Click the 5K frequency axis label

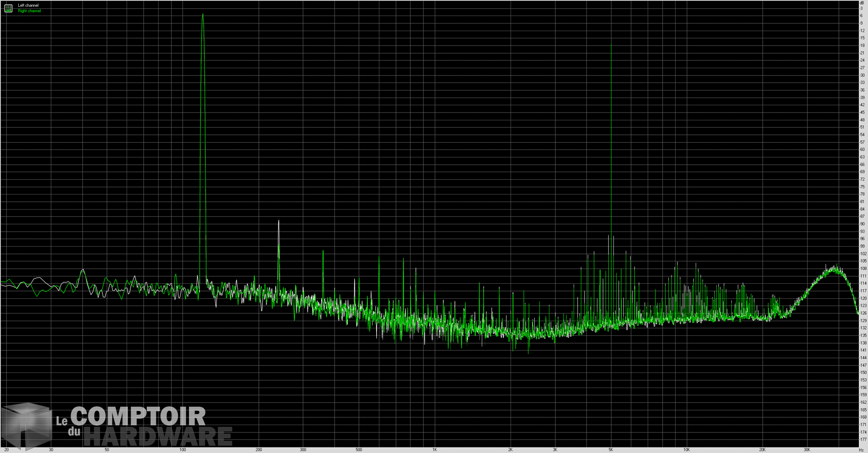pos(611,450)
